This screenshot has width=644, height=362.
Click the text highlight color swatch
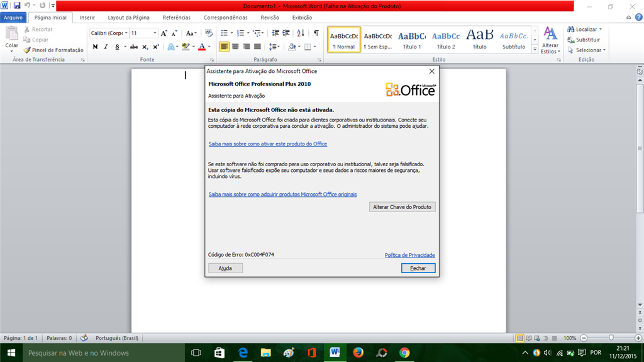pos(186,47)
